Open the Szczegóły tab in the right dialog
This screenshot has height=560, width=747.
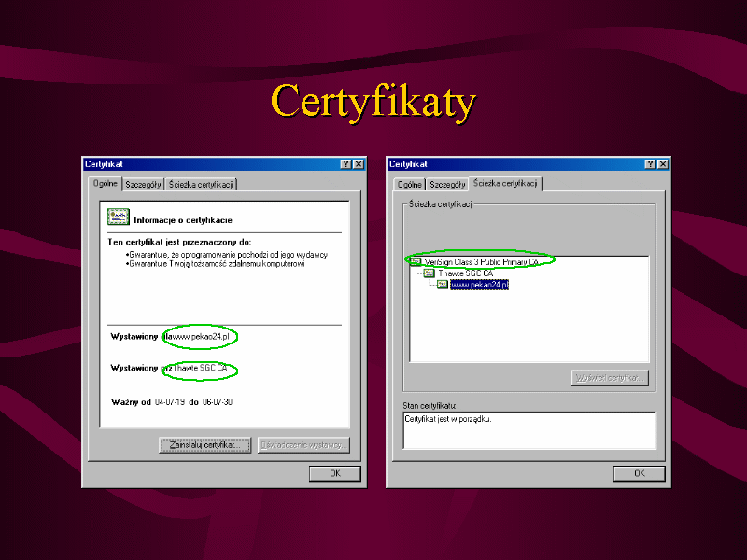click(x=448, y=185)
